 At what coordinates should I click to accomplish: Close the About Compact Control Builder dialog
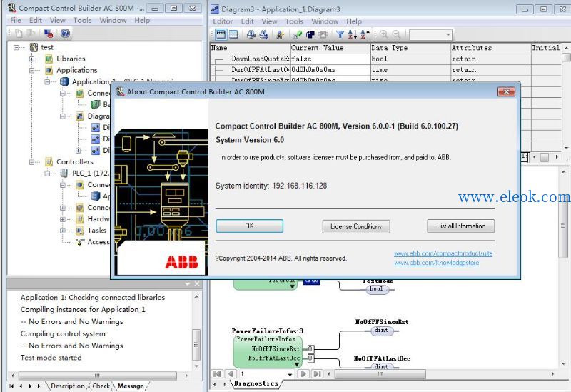506,92
